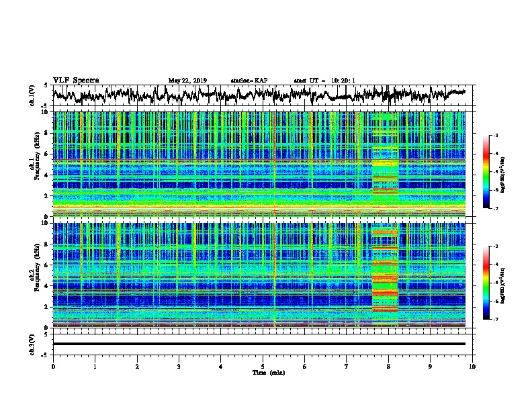This screenshot has height=411, width=532.
Task: Click the "4" kHz tick on ch.2 frequency axis
Action: pyautogui.click(x=47, y=286)
